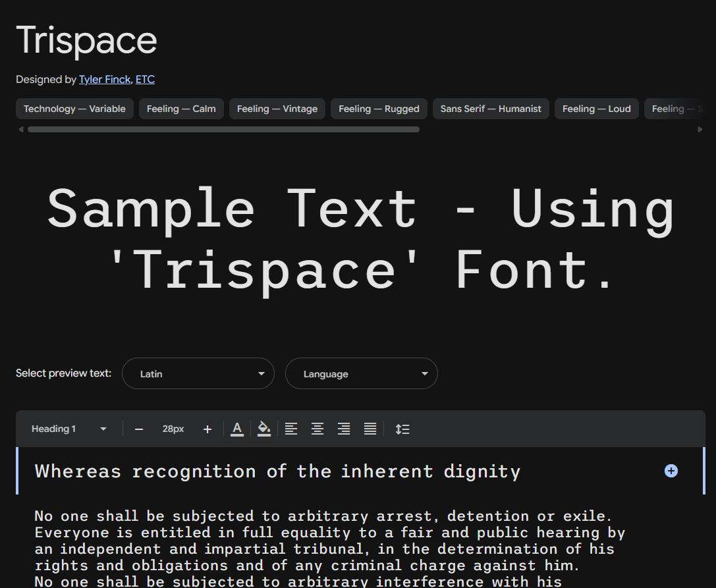
Task: Click the 'Whereas recognition of the inherent dignity' heading
Action: tap(277, 471)
